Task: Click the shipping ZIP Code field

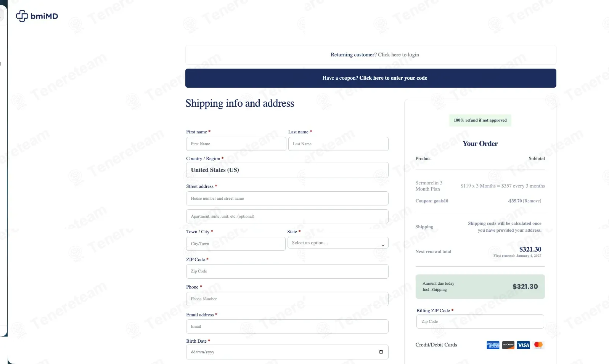Action: pyautogui.click(x=287, y=271)
